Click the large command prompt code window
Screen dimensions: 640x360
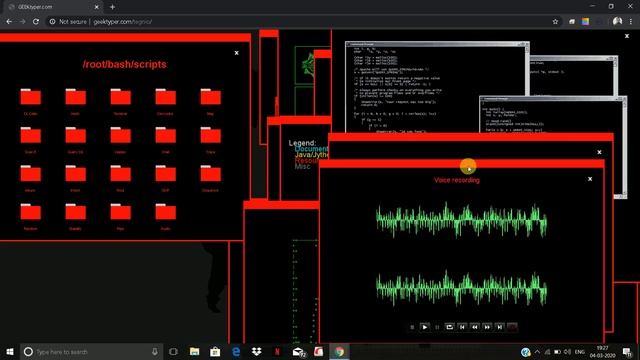click(437, 88)
